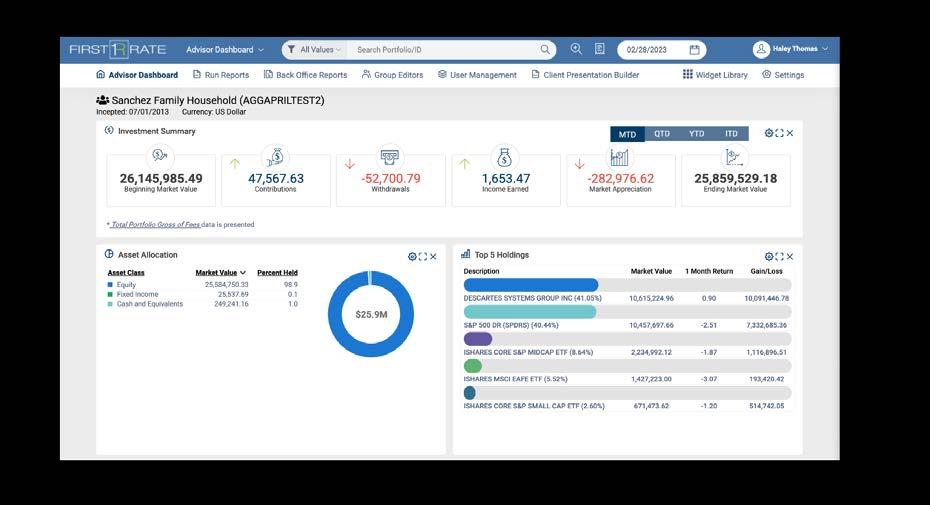Open the Haley Thomas user menu
This screenshot has height=505, width=930.
click(x=800, y=49)
